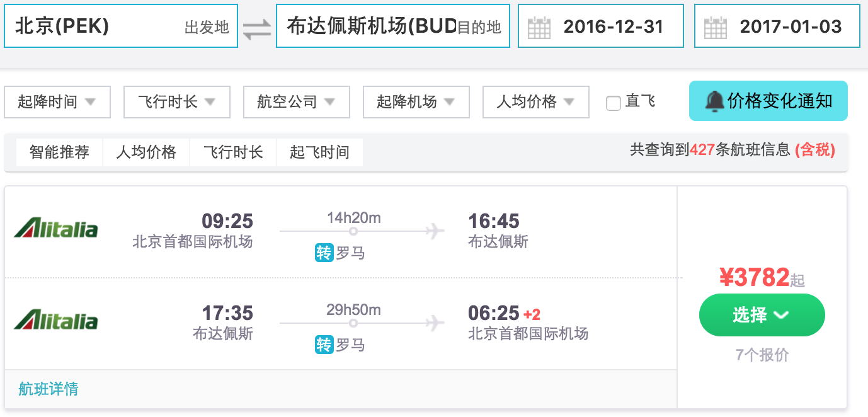Sort by the 起飞时间 tab

[x=319, y=152]
